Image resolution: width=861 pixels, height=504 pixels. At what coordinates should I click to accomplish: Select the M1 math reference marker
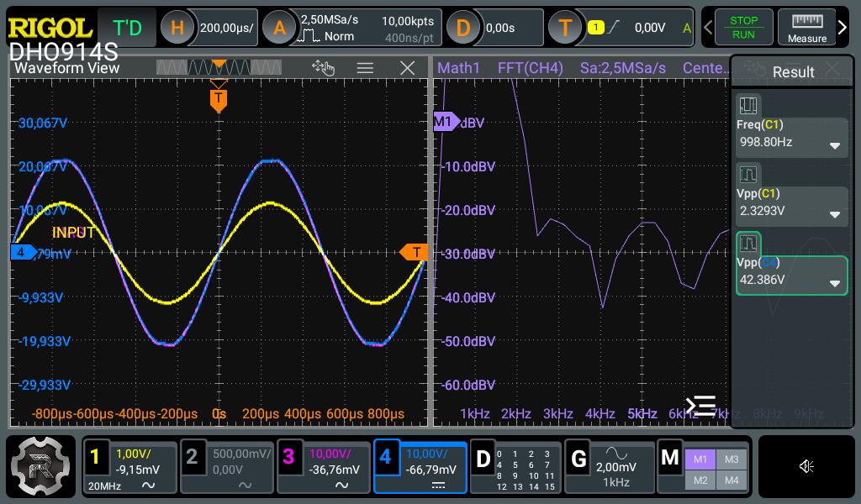point(446,122)
